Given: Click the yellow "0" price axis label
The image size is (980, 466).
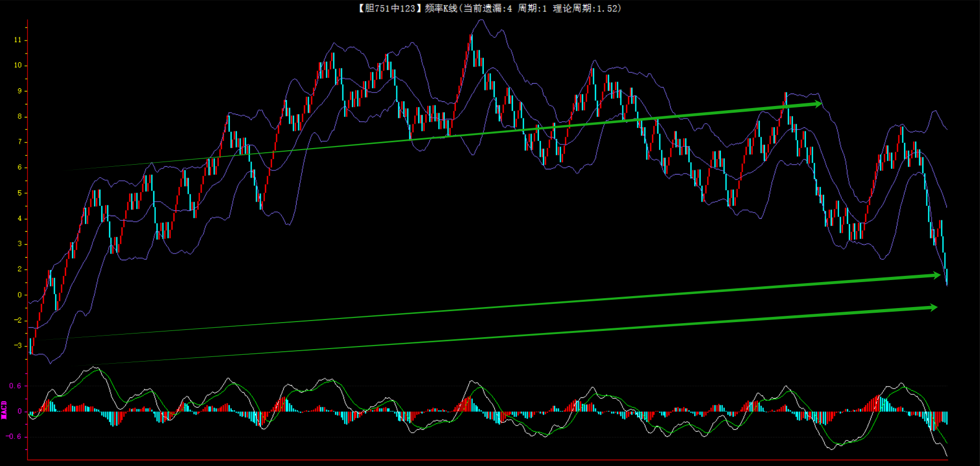Looking at the screenshot, I should click(x=20, y=295).
